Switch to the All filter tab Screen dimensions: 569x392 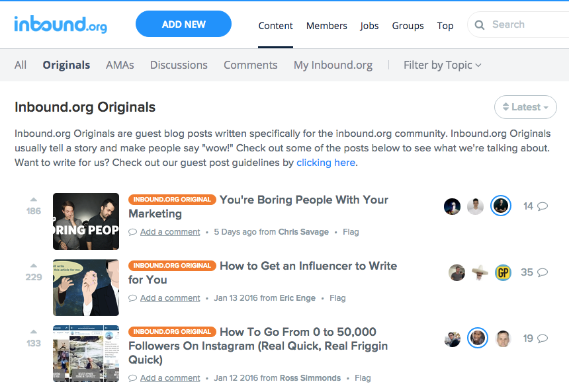(x=21, y=65)
